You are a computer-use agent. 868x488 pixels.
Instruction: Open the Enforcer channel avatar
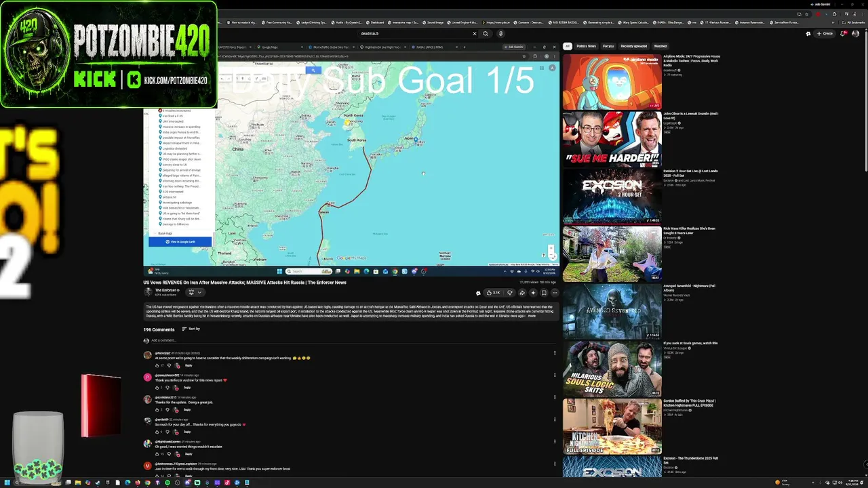pyautogui.click(x=148, y=292)
